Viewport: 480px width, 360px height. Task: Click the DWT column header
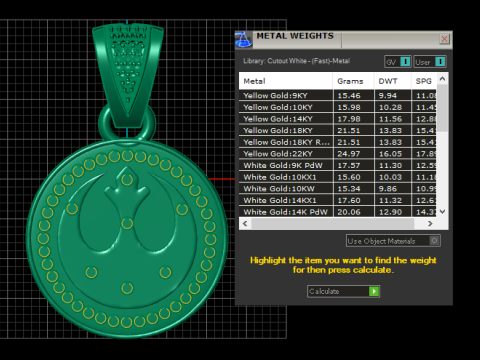[393, 81]
